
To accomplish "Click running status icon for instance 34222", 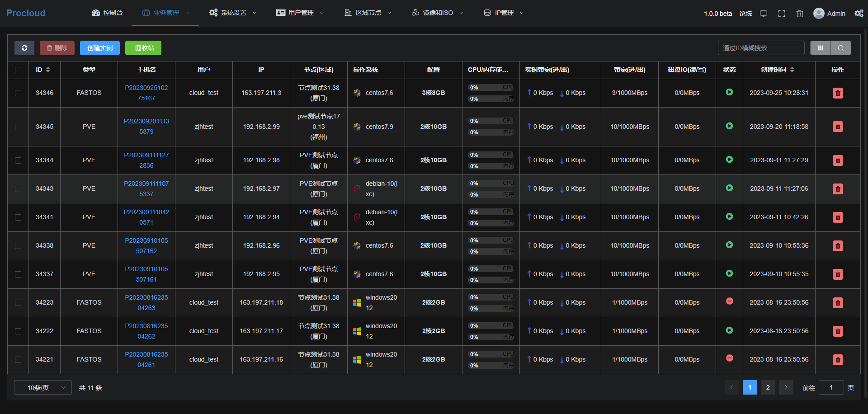I will point(729,330).
